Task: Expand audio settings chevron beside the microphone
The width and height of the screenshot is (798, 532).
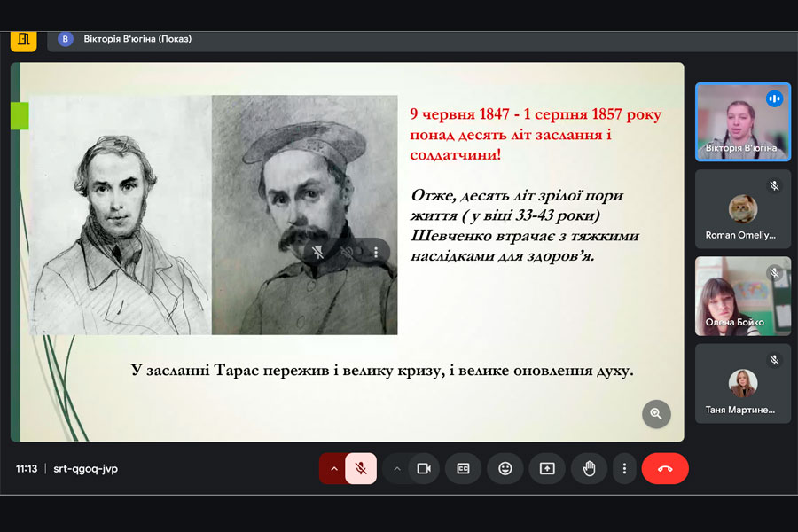Action: tap(334, 468)
